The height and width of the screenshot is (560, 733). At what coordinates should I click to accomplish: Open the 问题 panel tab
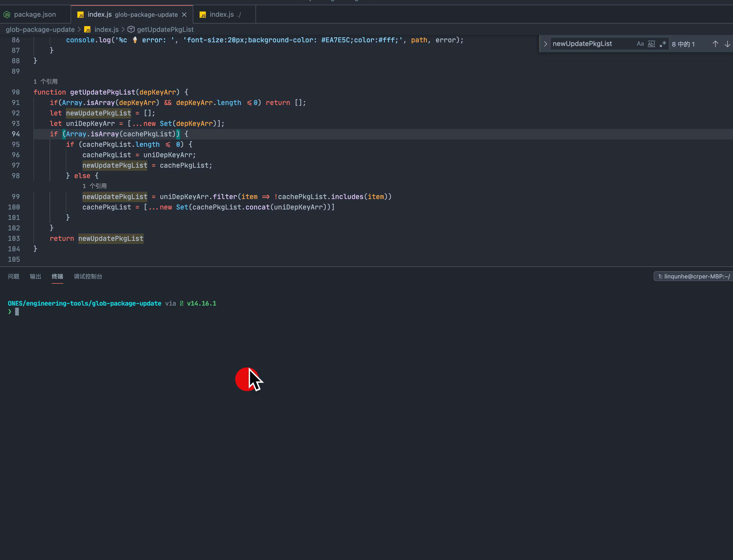click(x=14, y=276)
